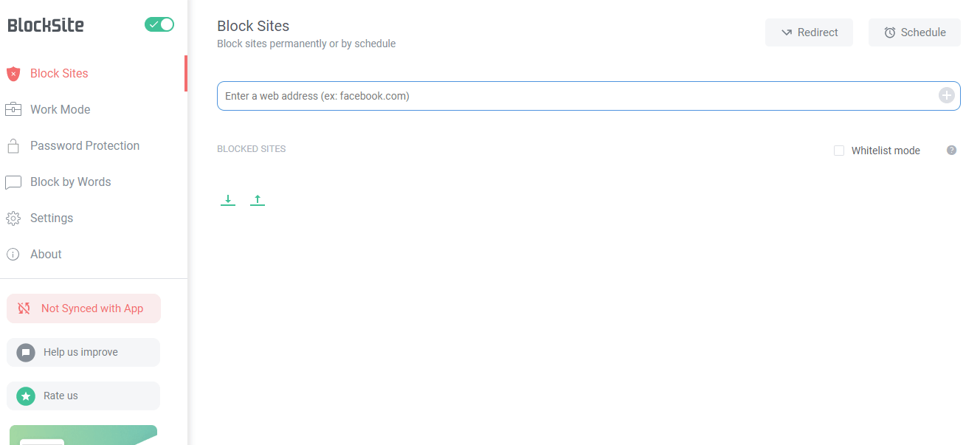Click the plus icon to add web address
This screenshot has height=445, width=980.
946,95
